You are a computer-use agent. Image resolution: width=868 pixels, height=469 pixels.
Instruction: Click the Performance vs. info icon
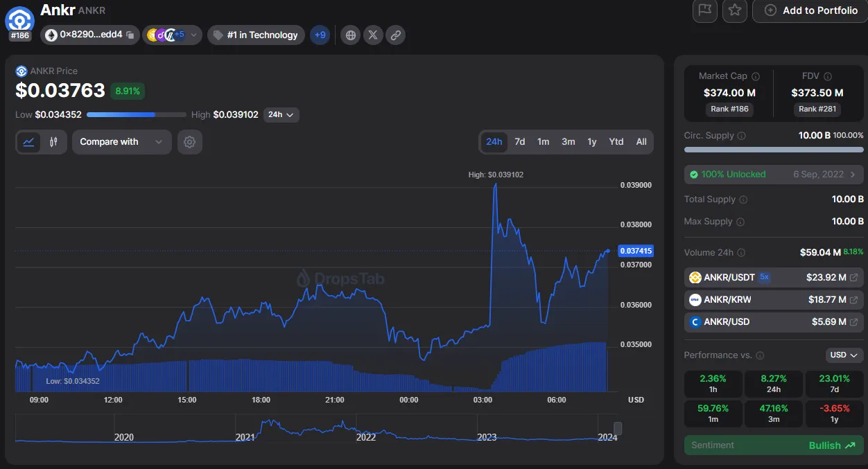point(760,355)
